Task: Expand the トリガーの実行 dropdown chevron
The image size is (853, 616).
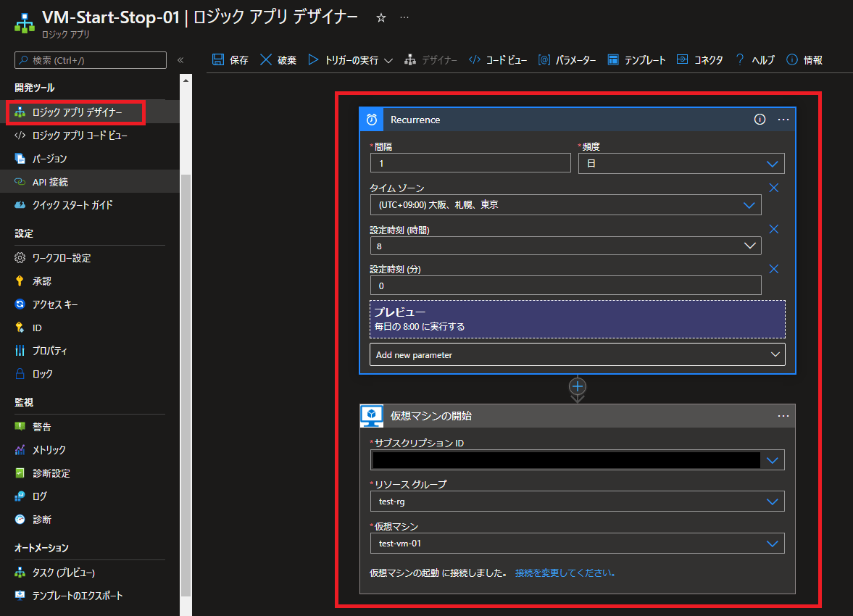Action: 388,60
